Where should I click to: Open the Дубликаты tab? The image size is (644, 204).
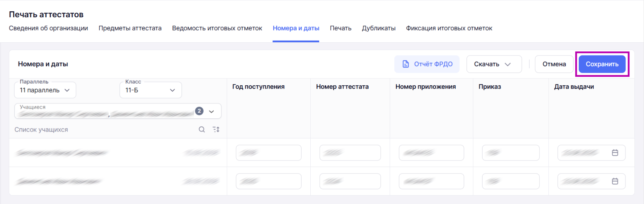tap(378, 28)
